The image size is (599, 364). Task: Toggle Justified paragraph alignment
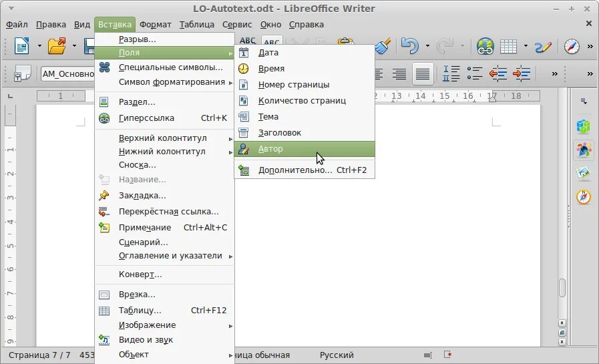(x=423, y=73)
